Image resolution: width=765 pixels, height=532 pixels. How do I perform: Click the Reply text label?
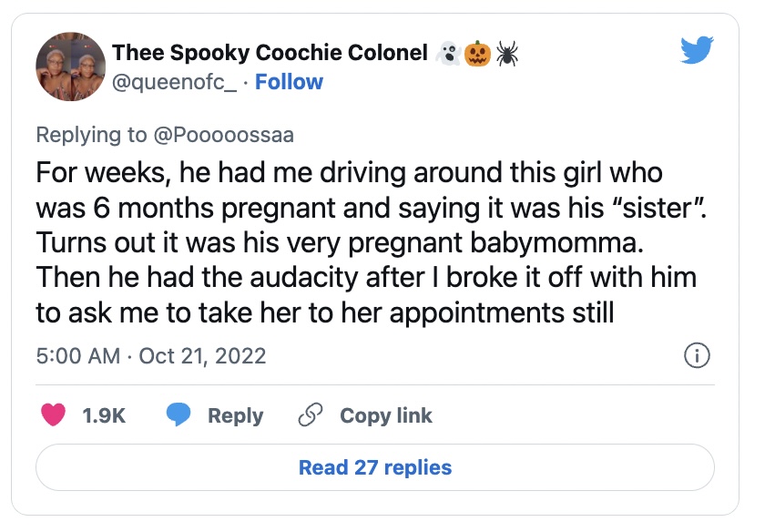coord(235,415)
